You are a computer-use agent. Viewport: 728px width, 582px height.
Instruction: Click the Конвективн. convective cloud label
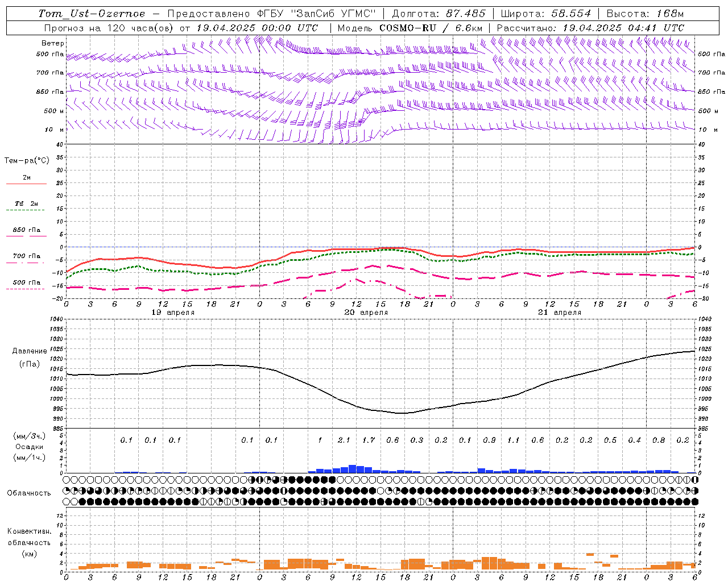pyautogui.click(x=29, y=531)
